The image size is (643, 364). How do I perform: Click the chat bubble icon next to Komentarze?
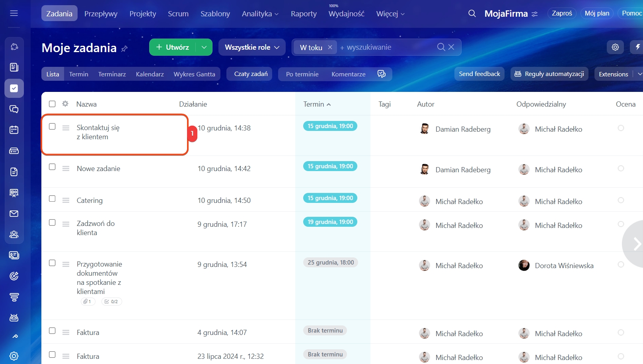click(x=381, y=74)
